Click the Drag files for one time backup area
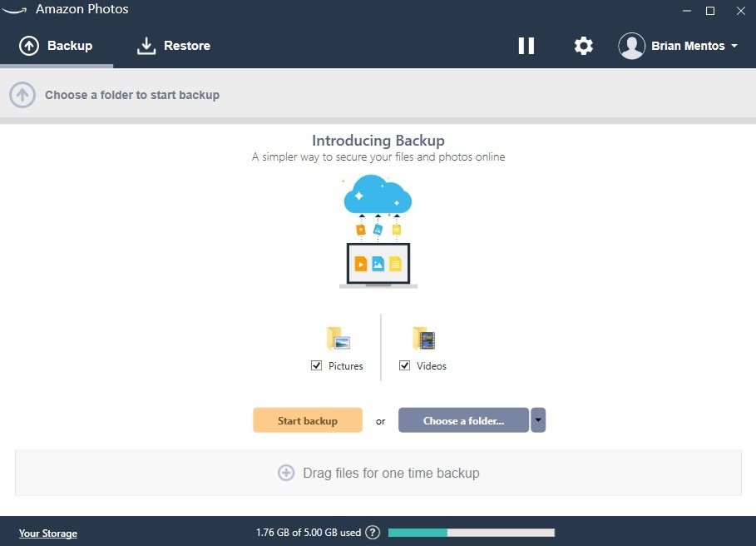756x546 pixels. [378, 473]
